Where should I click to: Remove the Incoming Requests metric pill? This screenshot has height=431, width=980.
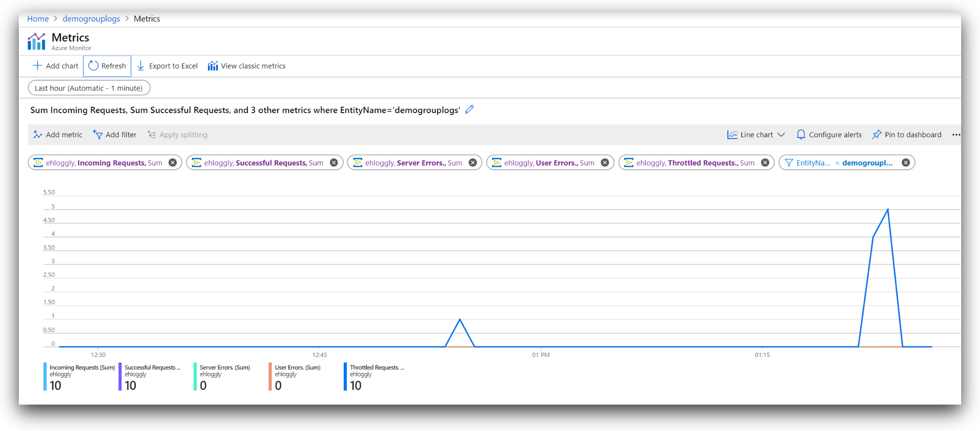(173, 163)
